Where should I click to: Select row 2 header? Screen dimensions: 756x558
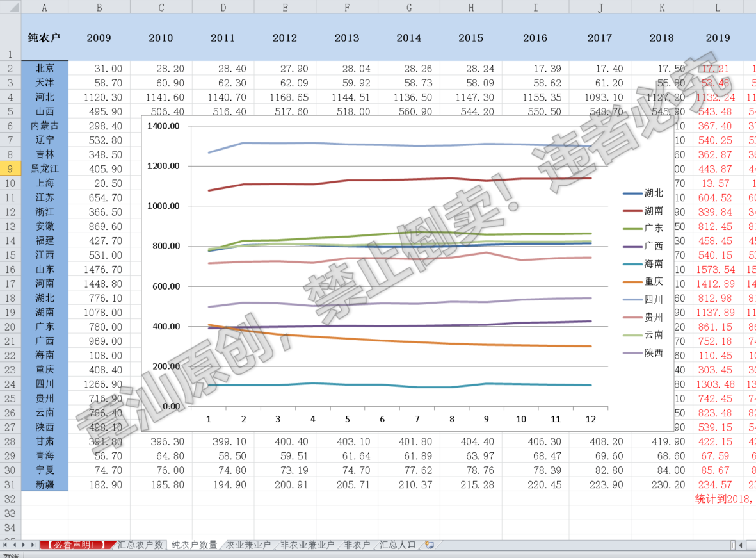coord(10,69)
